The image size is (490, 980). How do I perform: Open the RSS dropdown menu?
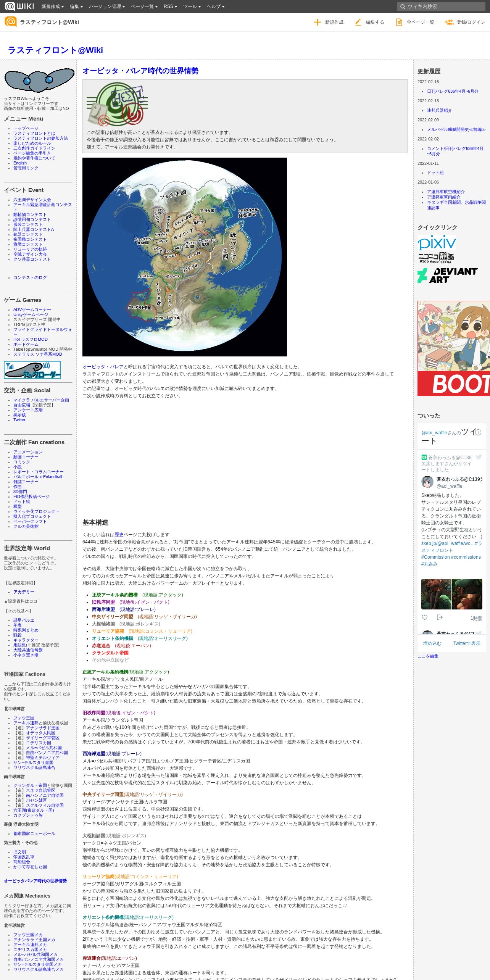click(170, 6)
